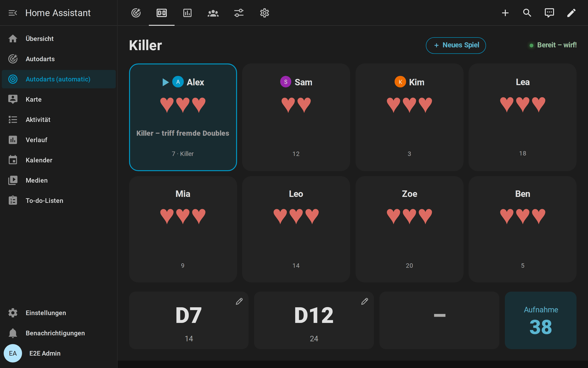
Task: Click the empty third dart slot
Action: point(439,320)
